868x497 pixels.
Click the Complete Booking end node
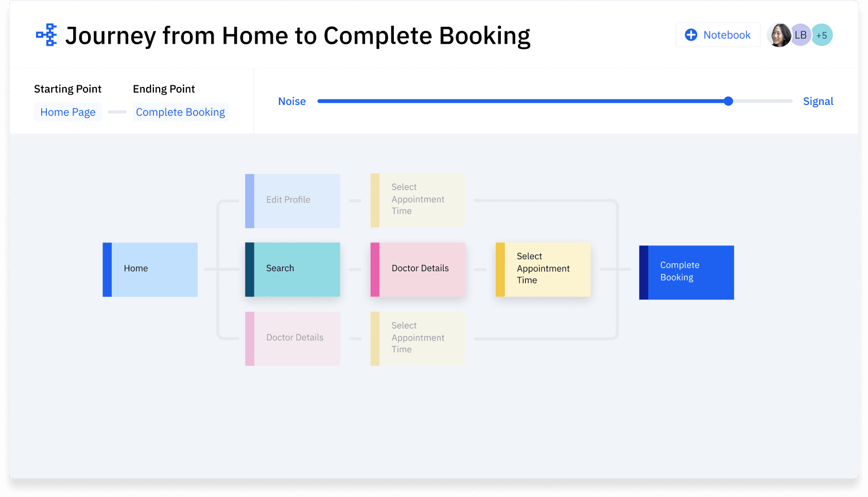(x=686, y=272)
